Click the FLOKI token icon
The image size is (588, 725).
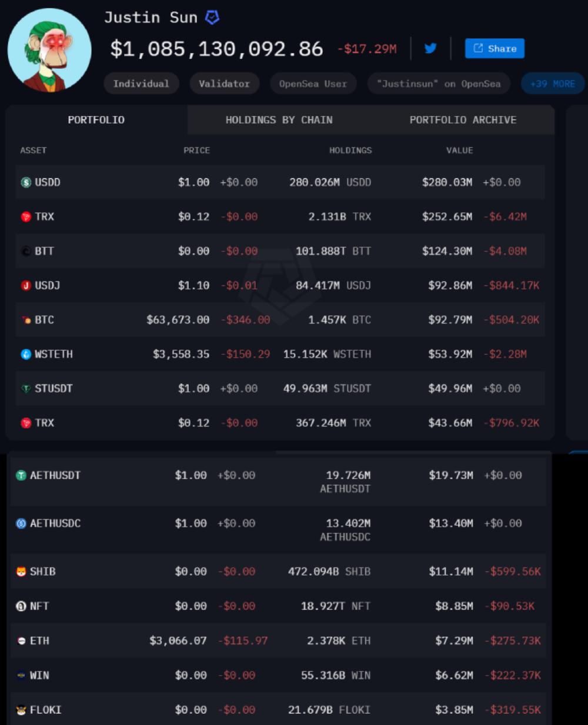coord(21,710)
